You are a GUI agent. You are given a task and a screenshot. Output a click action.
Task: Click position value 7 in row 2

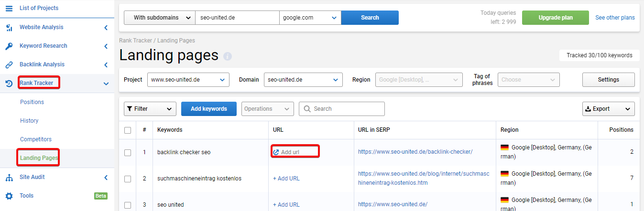[632, 179]
